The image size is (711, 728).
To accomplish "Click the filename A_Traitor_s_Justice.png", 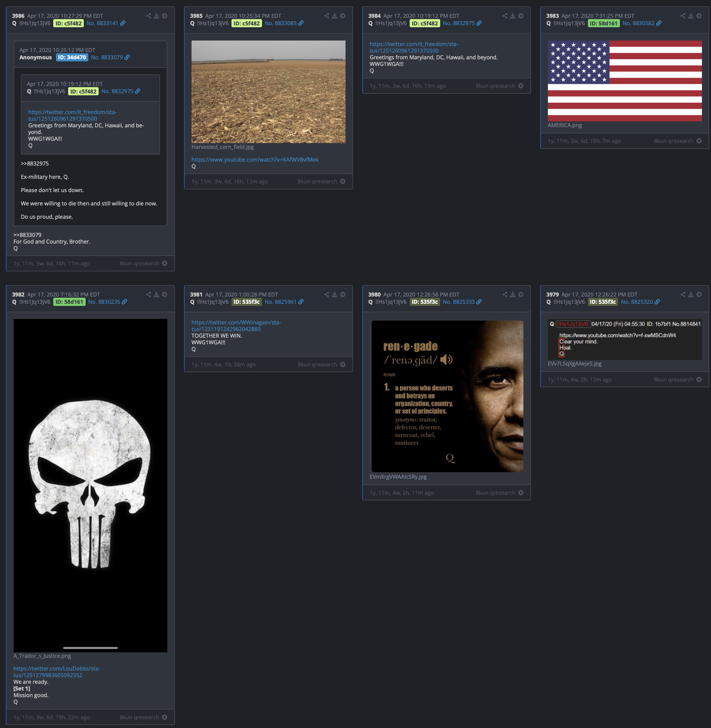I will point(42,656).
